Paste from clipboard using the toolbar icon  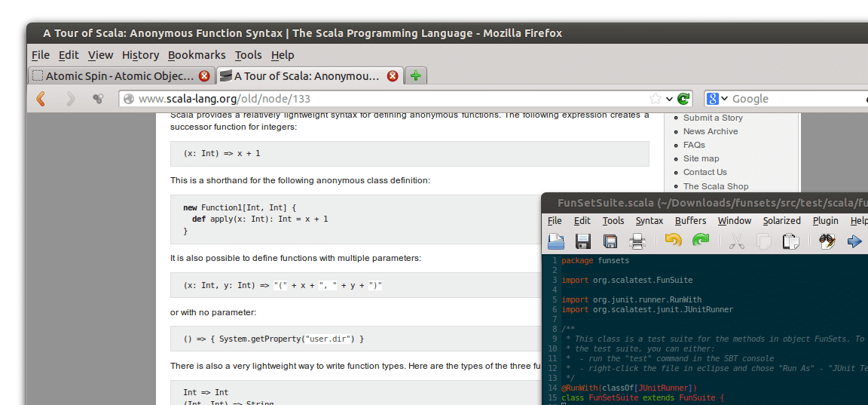791,241
